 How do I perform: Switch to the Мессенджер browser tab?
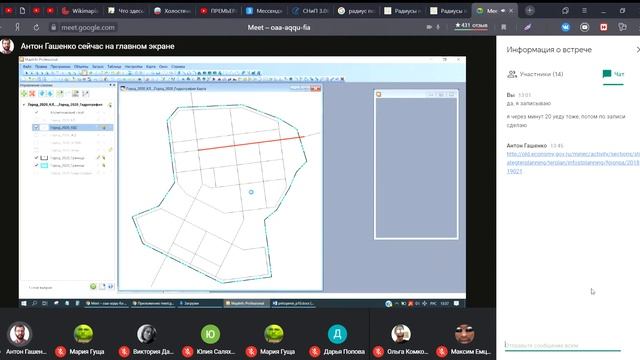pos(264,11)
